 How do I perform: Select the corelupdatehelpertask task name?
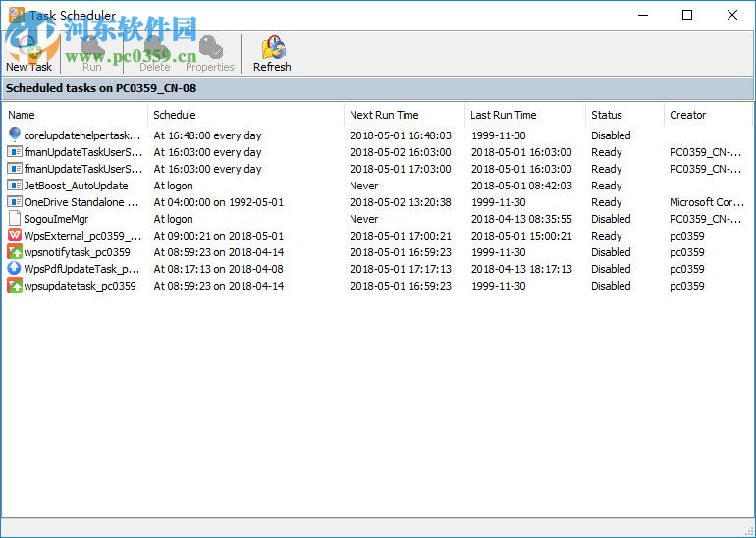(x=82, y=135)
